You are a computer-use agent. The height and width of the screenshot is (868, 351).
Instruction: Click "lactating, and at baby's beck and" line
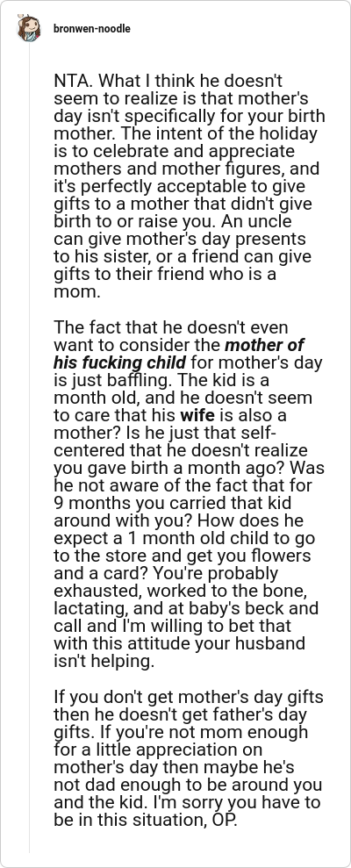pos(186,608)
